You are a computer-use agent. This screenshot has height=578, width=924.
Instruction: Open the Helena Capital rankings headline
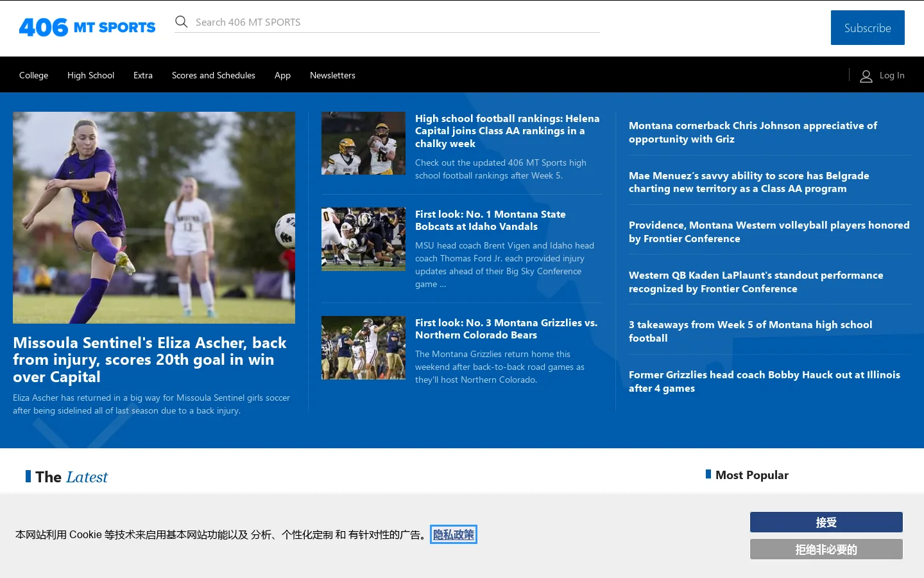[x=508, y=131]
